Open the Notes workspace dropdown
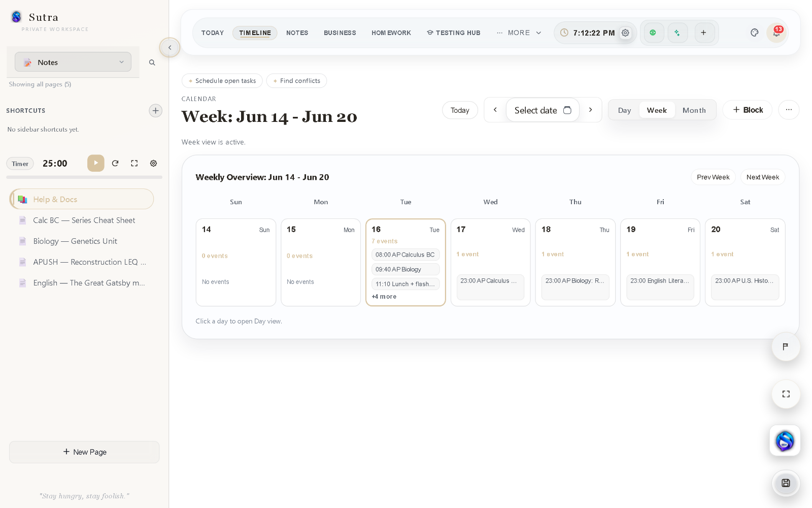Screen dimensions: 812x508 coord(73,62)
